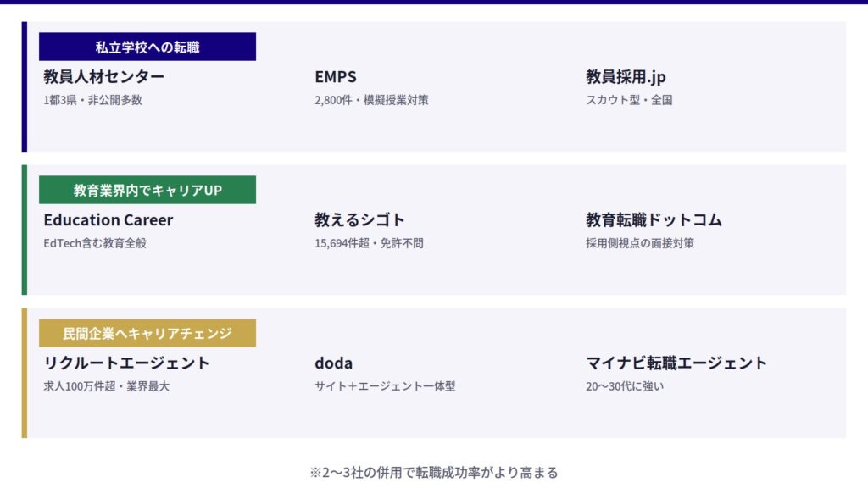Click EdTech含む教育全般 description text
Image resolution: width=868 pixels, height=488 pixels.
coord(101,243)
